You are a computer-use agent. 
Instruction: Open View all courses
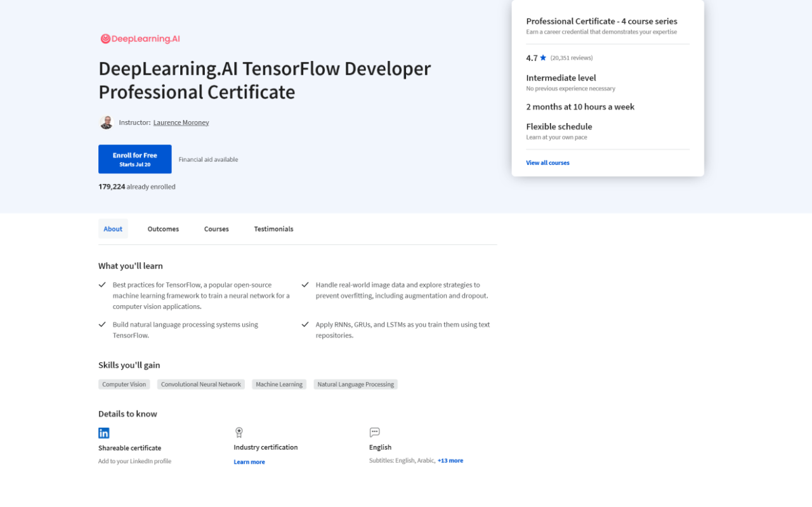(x=547, y=162)
